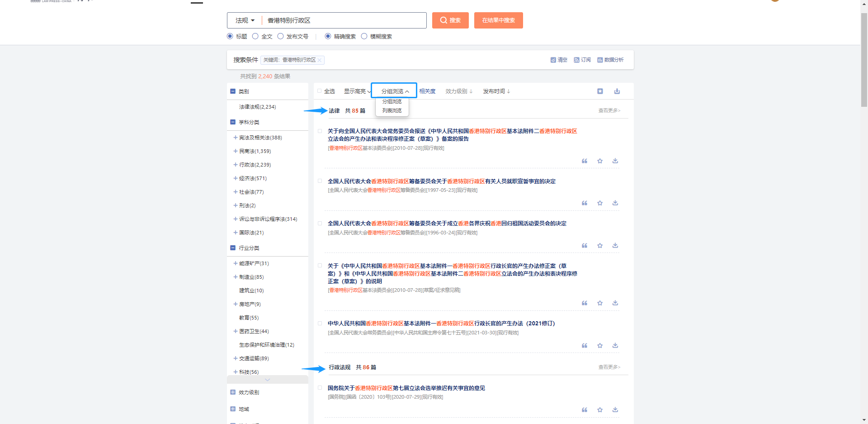Open the 法规 search type dropdown
Image resolution: width=868 pixels, height=424 pixels.
click(245, 20)
